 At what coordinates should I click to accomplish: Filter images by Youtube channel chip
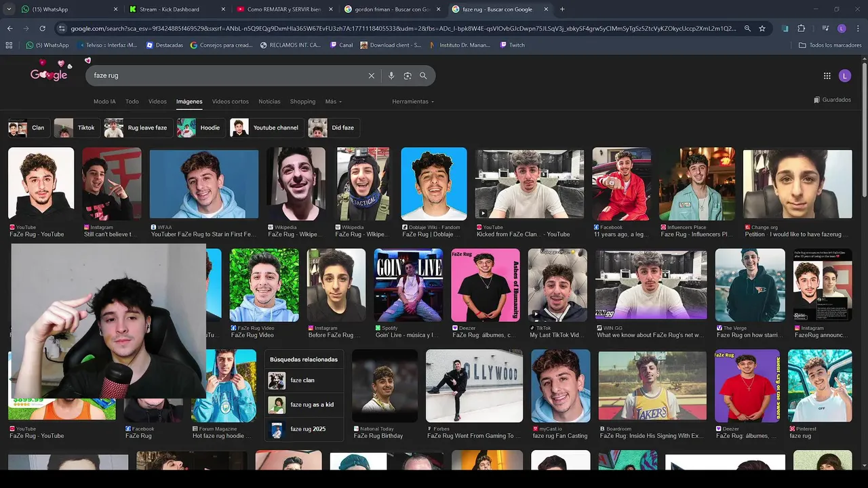pyautogui.click(x=267, y=127)
